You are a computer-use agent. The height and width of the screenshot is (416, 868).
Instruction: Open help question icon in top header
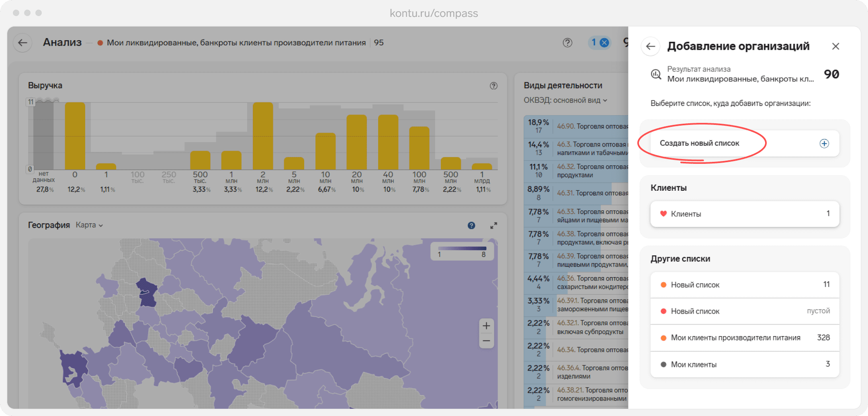(567, 43)
